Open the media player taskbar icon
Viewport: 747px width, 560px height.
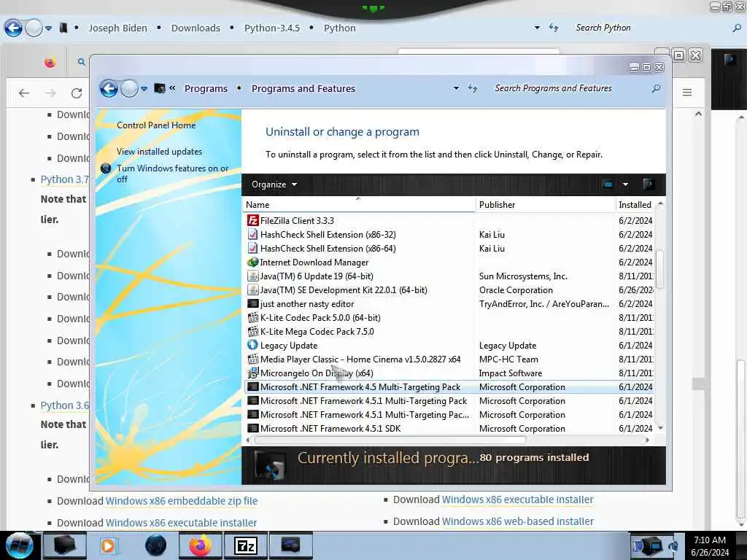(x=108, y=545)
